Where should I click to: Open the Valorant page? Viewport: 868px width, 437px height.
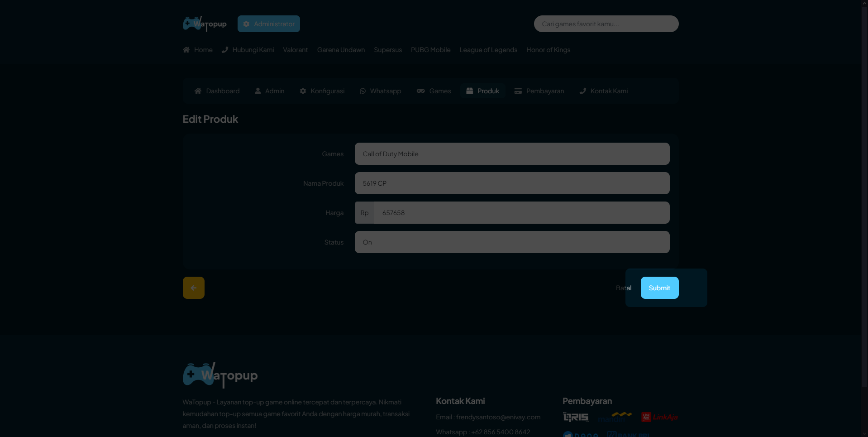296,50
